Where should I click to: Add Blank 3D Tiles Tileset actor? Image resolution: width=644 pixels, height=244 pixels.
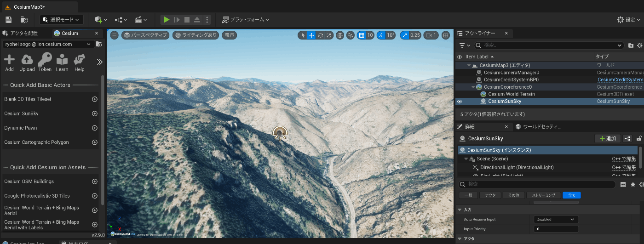pos(95,99)
